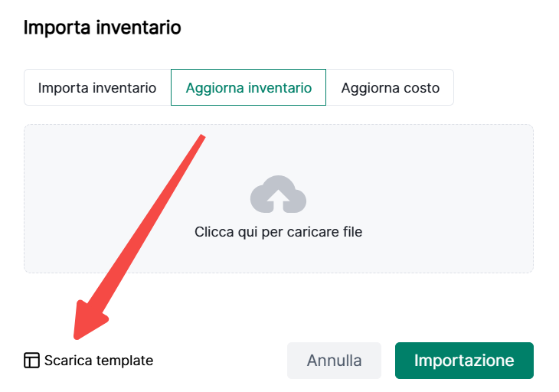The width and height of the screenshot is (559, 392).
Task: Click the cloud upload icon
Action: coord(278,194)
